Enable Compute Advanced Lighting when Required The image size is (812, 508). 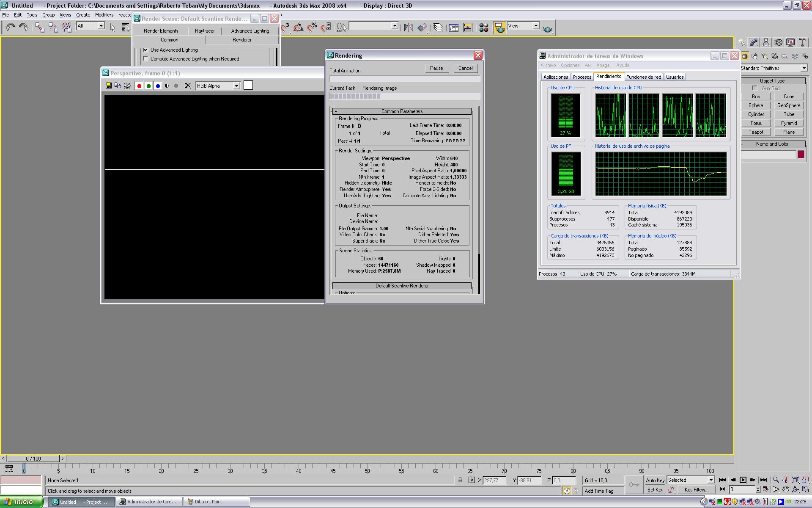coord(146,59)
